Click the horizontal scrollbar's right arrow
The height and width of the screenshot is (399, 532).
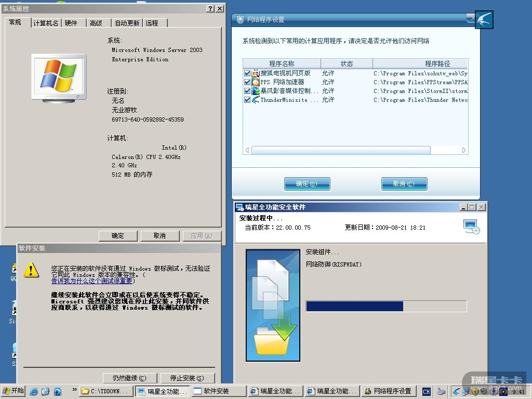click(464, 150)
